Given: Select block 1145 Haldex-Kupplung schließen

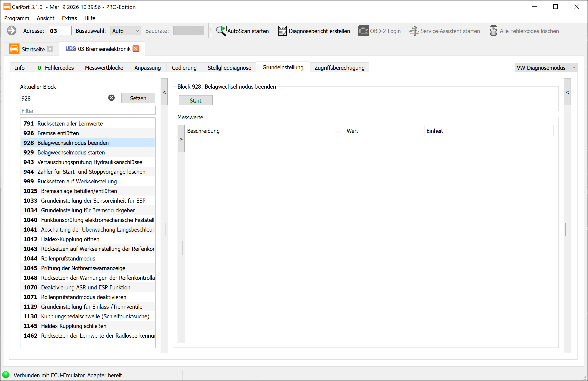Looking at the screenshot, I should tap(88, 326).
